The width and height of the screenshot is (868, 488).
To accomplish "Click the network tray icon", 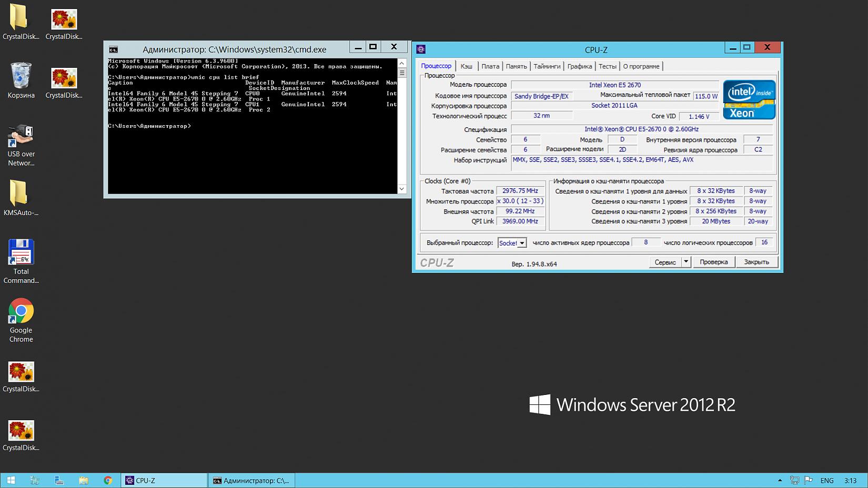I will [794, 480].
